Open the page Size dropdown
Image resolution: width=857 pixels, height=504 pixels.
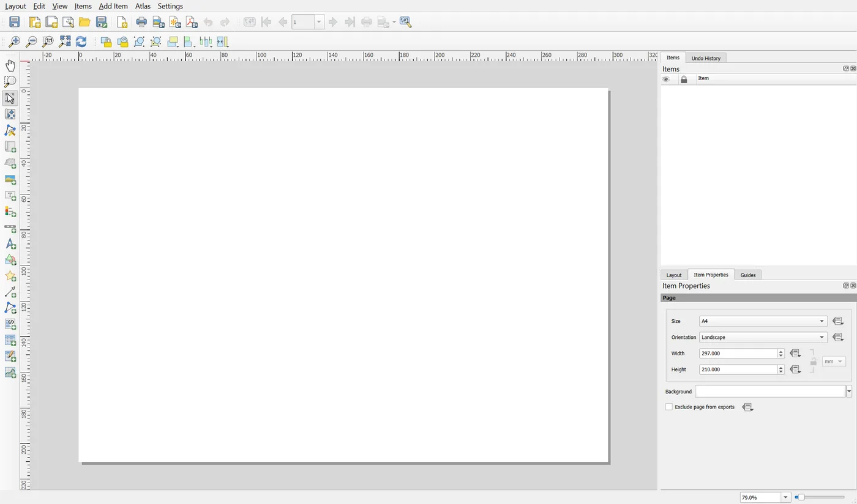click(x=763, y=321)
